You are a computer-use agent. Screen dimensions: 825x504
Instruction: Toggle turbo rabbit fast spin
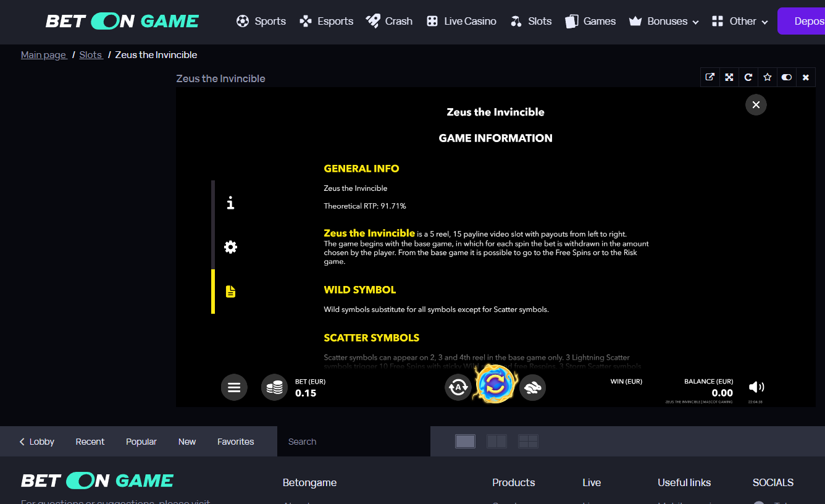(532, 387)
